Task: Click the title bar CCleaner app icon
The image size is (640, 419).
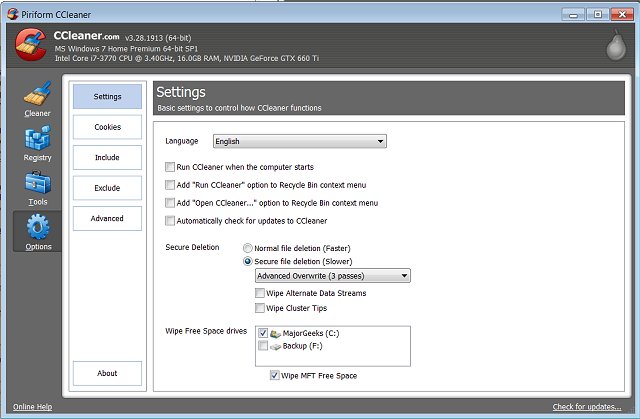Action: [x=13, y=14]
